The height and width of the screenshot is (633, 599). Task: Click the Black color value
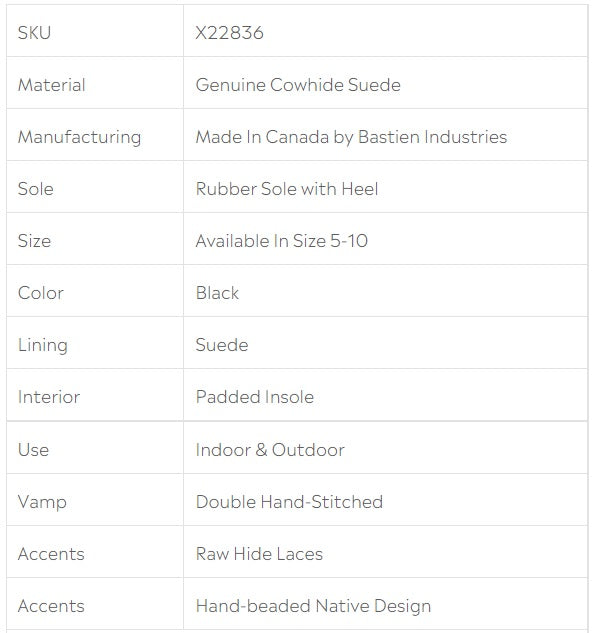(x=217, y=293)
